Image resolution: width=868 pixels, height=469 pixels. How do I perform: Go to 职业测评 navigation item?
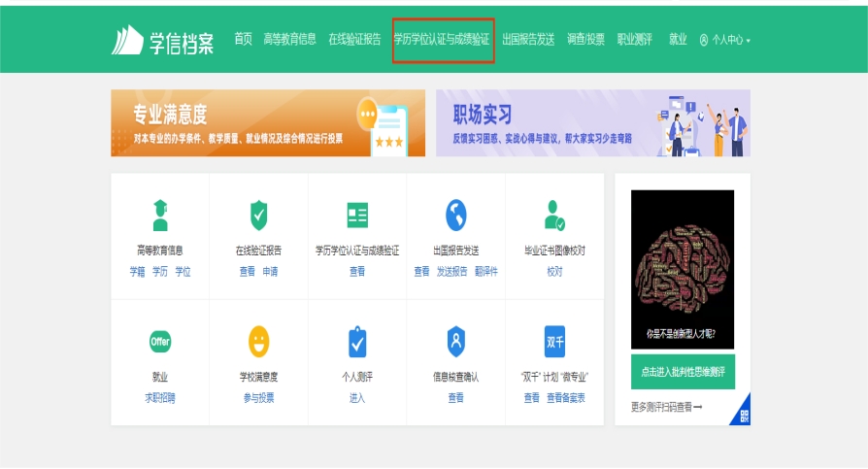[636, 40]
